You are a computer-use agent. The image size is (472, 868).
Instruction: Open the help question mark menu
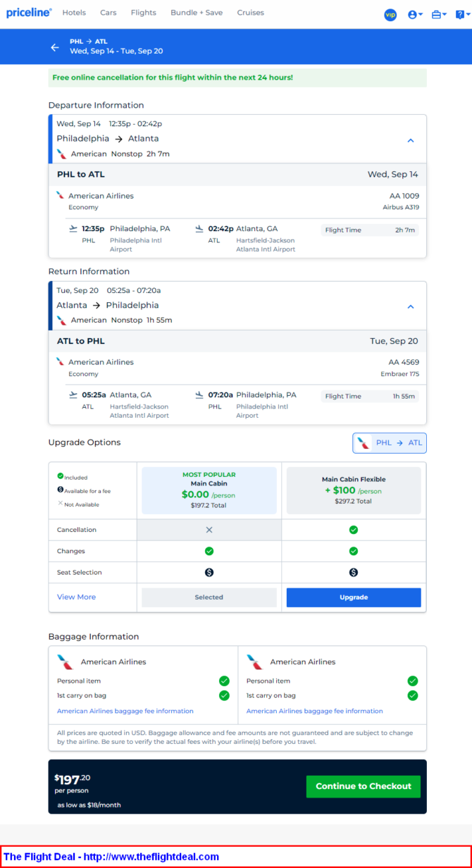[x=462, y=14]
